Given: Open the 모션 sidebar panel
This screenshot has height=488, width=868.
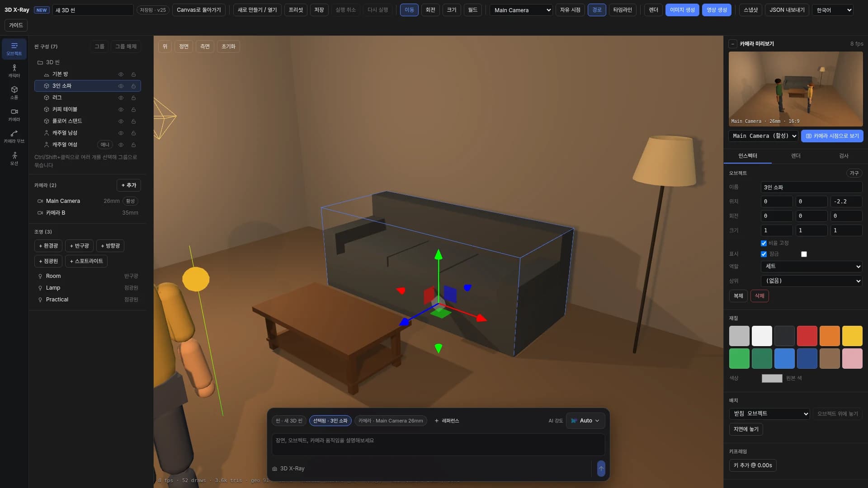Looking at the screenshot, I should coord(14,158).
